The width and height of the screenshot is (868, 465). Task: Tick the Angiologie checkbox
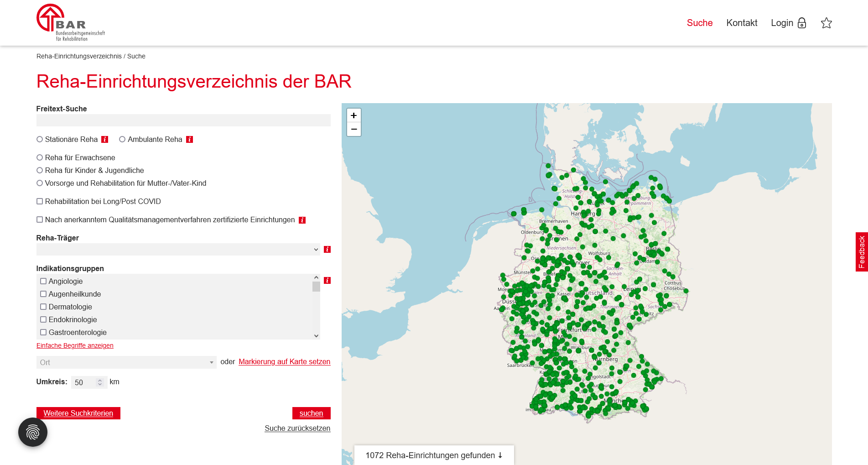coord(43,281)
